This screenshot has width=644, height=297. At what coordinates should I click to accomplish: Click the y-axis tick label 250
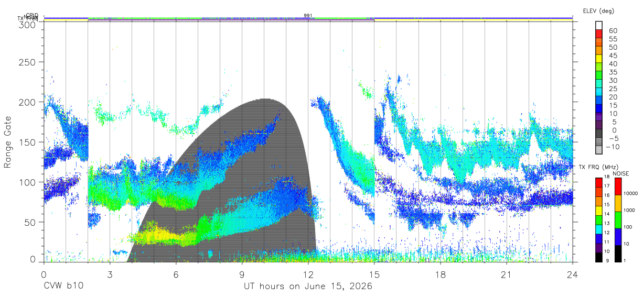pyautogui.click(x=27, y=62)
